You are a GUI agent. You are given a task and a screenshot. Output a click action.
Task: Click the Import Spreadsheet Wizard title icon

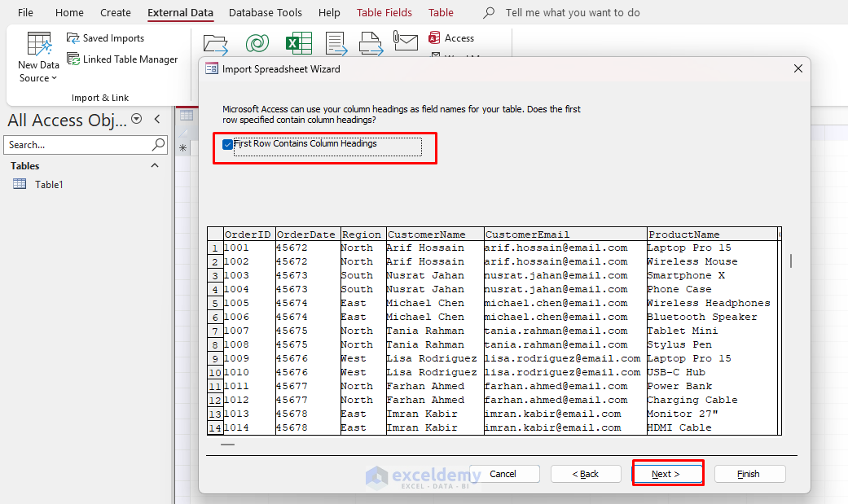pos(212,68)
